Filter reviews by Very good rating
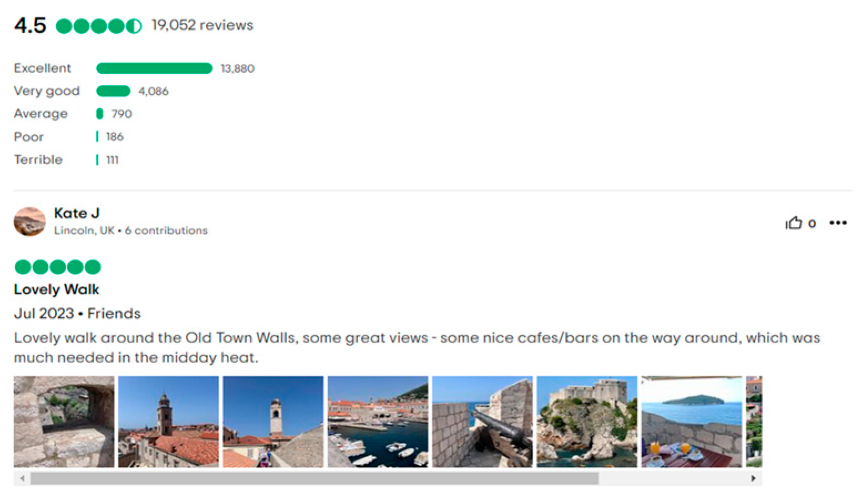 click(x=47, y=91)
